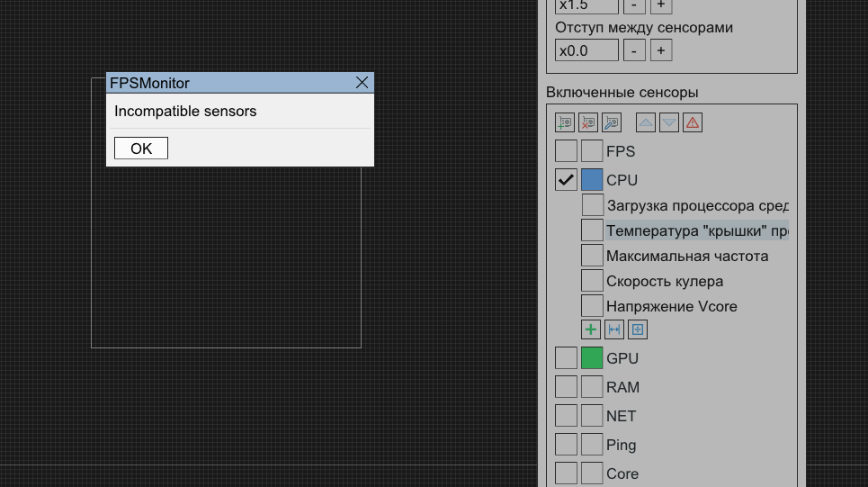The height and width of the screenshot is (487, 868).
Task: Enable the NET sensor checkbox
Action: click(x=566, y=416)
